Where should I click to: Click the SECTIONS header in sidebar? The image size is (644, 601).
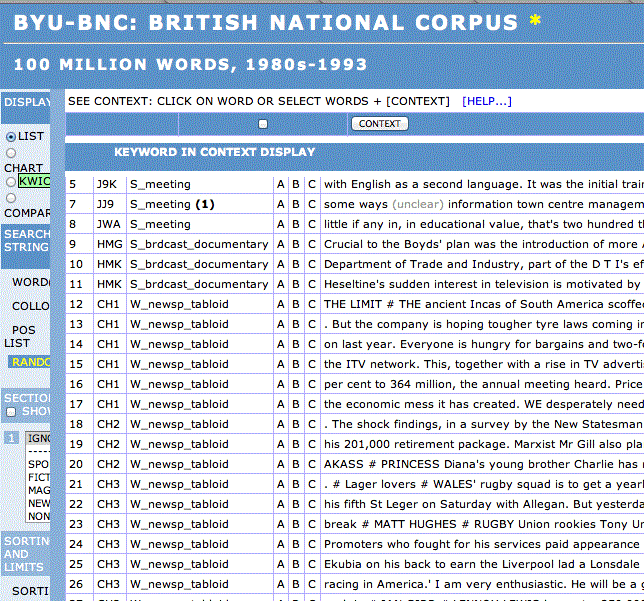26,398
